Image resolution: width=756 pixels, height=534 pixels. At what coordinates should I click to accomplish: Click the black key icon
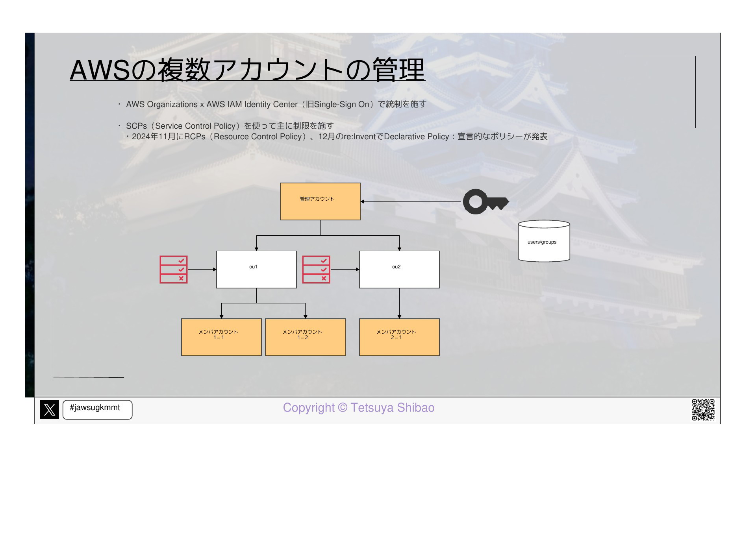pos(486,201)
